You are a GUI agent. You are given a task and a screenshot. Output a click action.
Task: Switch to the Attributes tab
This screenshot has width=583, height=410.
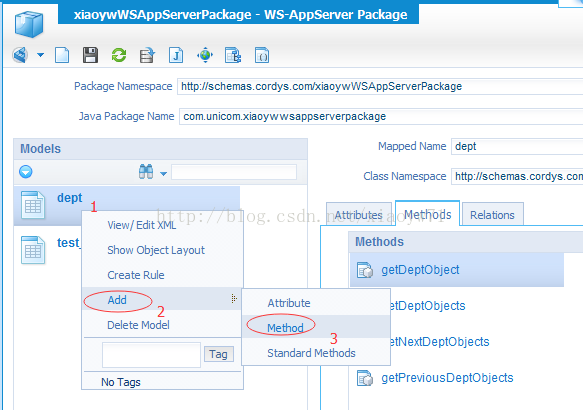click(358, 214)
